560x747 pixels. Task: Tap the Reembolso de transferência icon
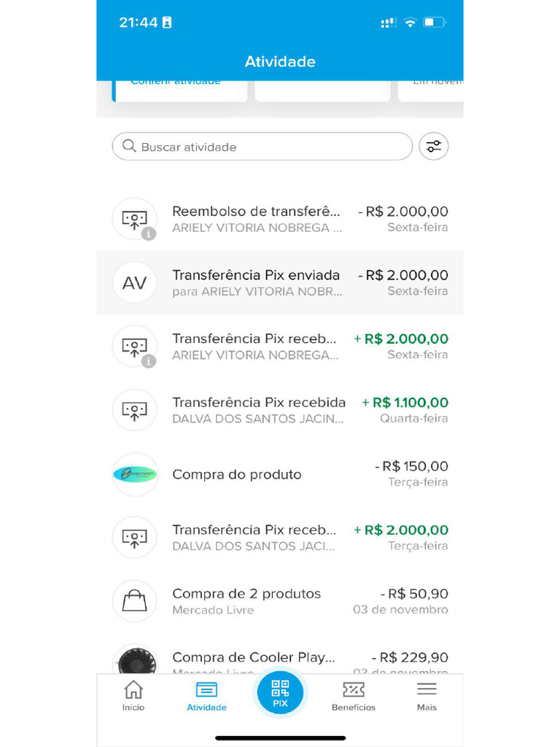click(135, 219)
